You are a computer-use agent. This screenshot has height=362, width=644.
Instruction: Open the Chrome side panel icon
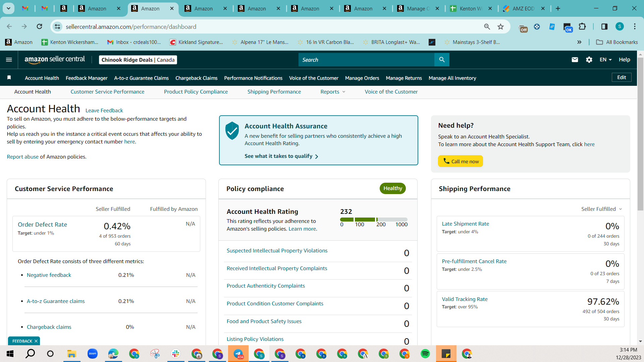[604, 26]
